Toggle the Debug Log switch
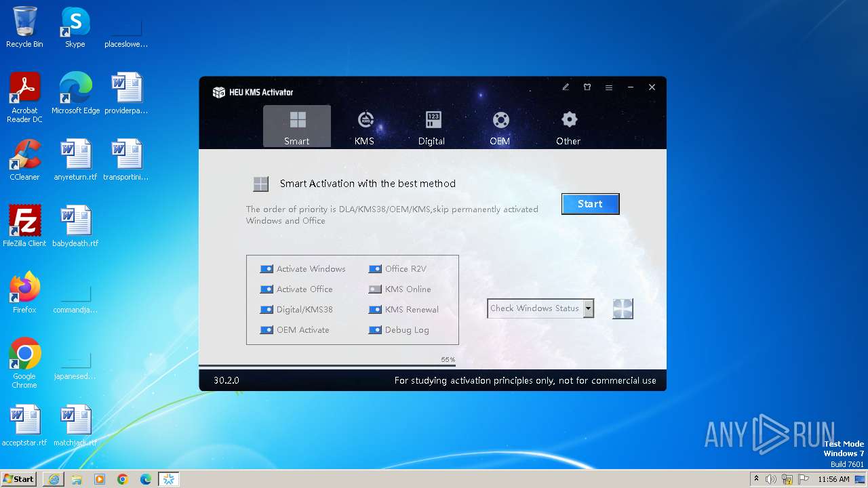The height and width of the screenshot is (488, 868). click(375, 330)
